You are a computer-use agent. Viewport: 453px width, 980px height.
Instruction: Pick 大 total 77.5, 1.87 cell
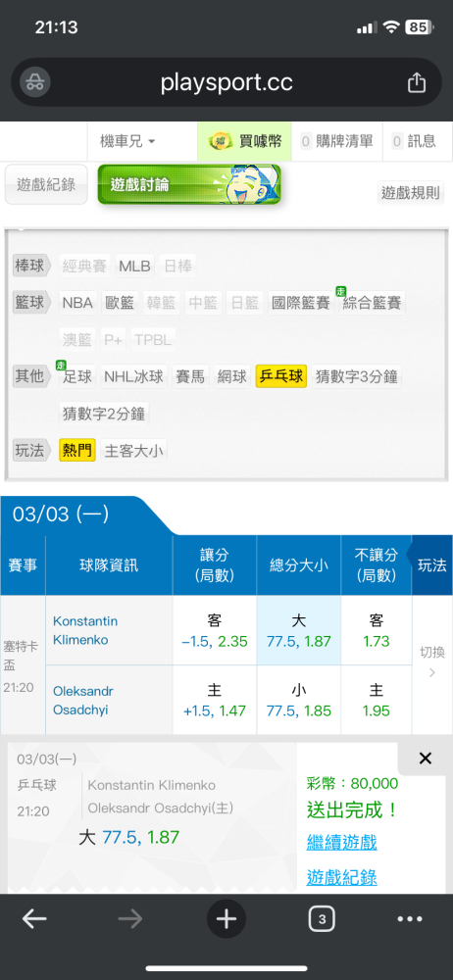coord(298,630)
